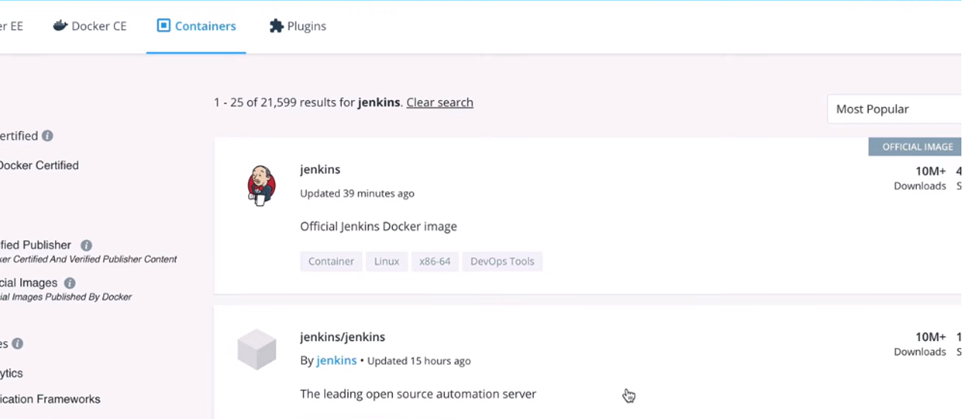The width and height of the screenshot is (971, 419).
Task: Click the Container tag
Action: [x=331, y=261]
